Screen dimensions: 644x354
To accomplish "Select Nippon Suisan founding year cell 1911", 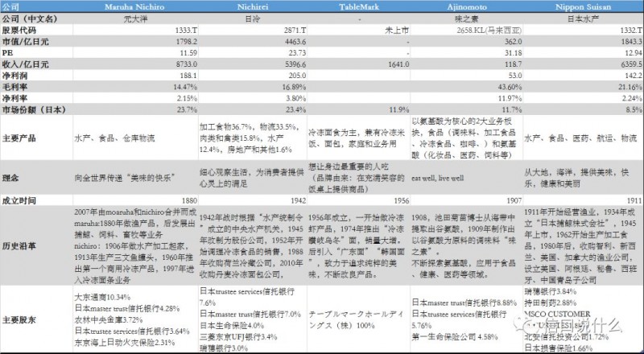I will [x=634, y=201].
